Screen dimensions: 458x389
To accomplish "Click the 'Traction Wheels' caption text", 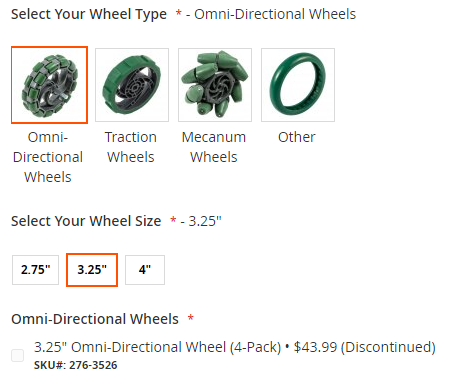I will pos(131,147).
